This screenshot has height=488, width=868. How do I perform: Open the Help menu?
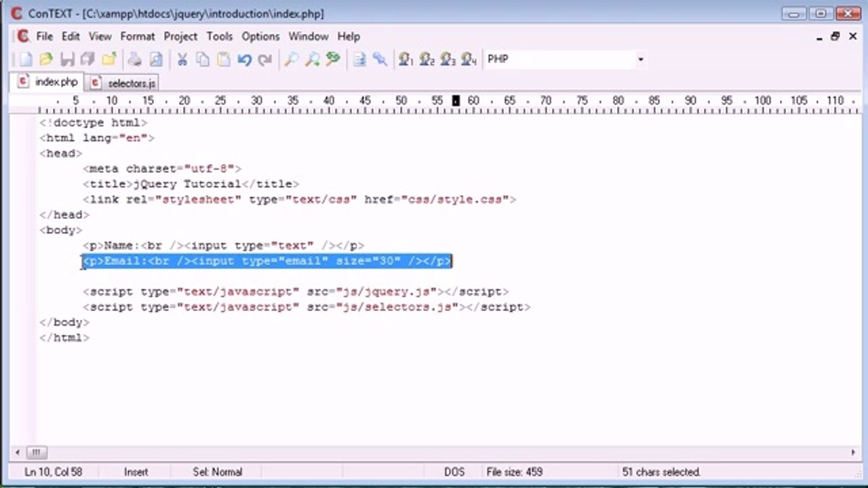pos(349,37)
